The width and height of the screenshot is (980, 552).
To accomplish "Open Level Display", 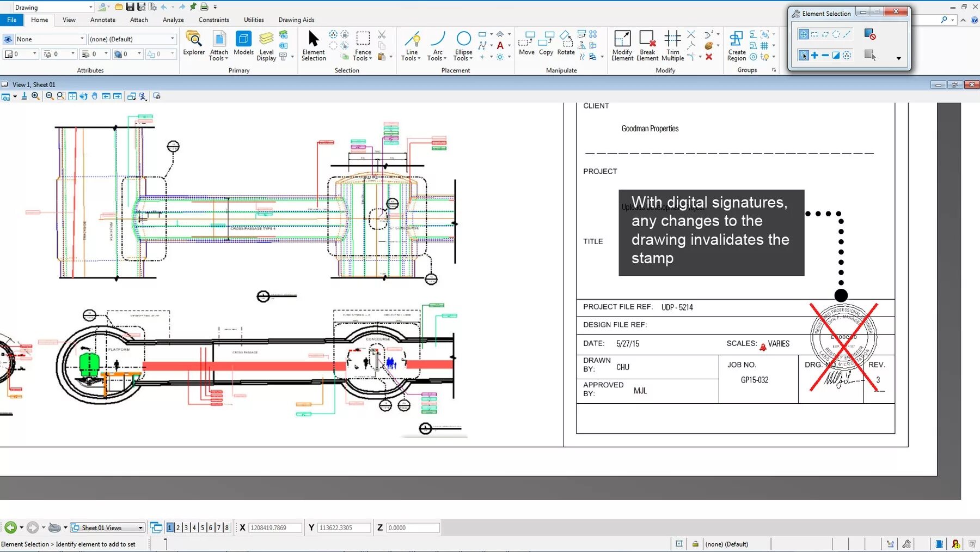I will (266, 46).
